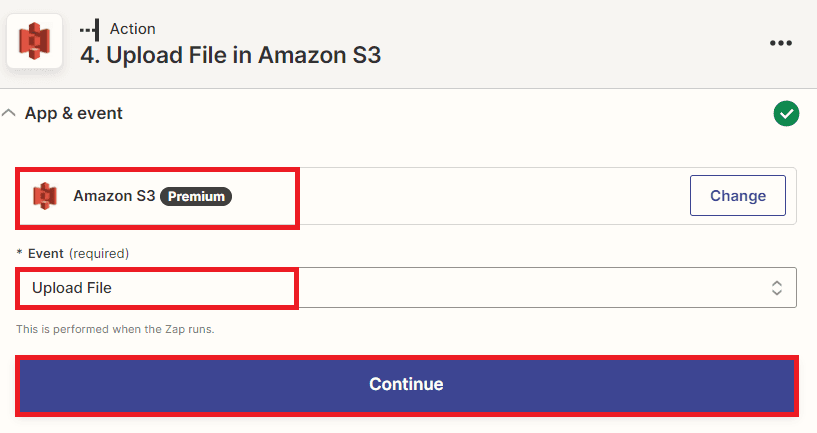
Task: Click the up-down arrows on Event dropdown
Action: [776, 288]
